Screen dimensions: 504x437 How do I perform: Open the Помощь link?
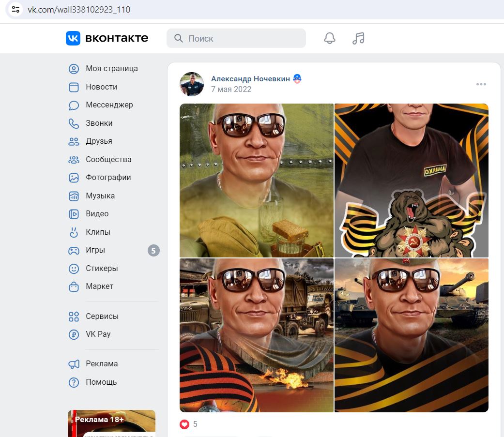pos(101,382)
